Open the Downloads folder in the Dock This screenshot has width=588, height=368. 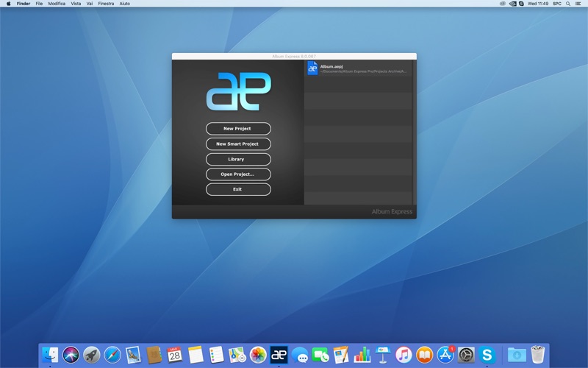click(517, 355)
